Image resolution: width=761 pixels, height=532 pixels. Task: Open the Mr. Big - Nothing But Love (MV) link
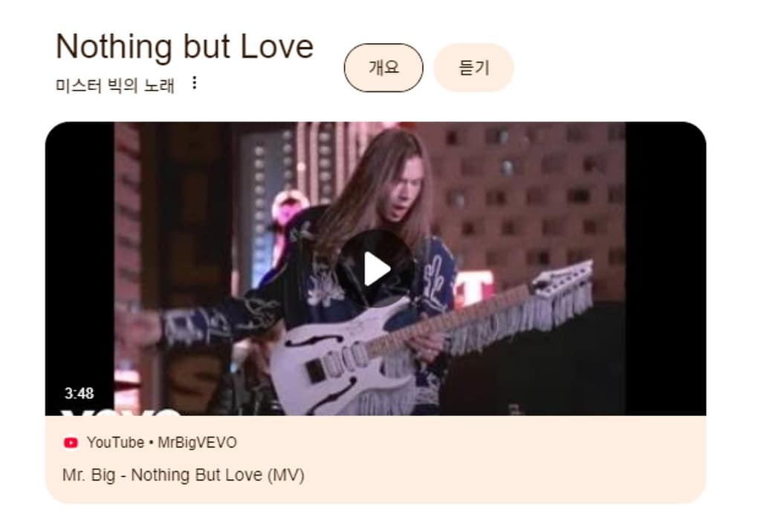tap(184, 475)
